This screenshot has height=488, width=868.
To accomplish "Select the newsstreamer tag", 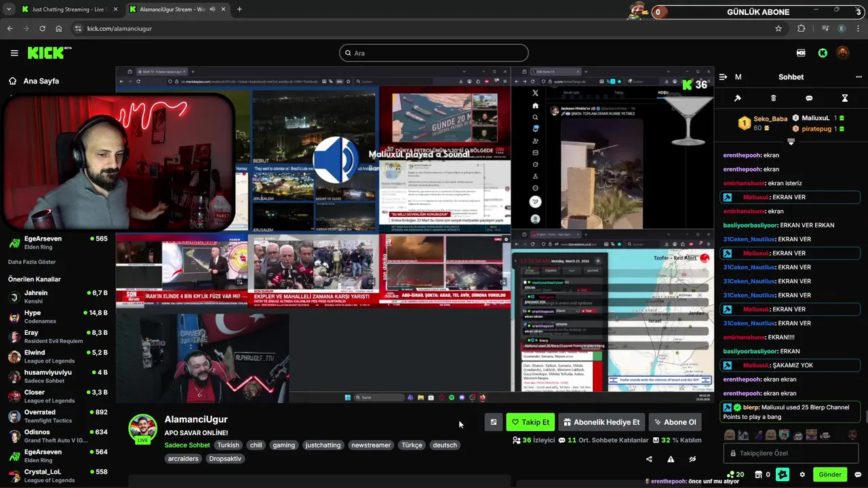I will 371,445.
